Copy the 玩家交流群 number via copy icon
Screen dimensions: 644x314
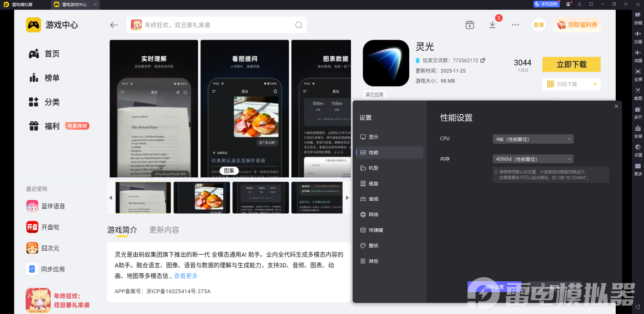click(x=483, y=60)
